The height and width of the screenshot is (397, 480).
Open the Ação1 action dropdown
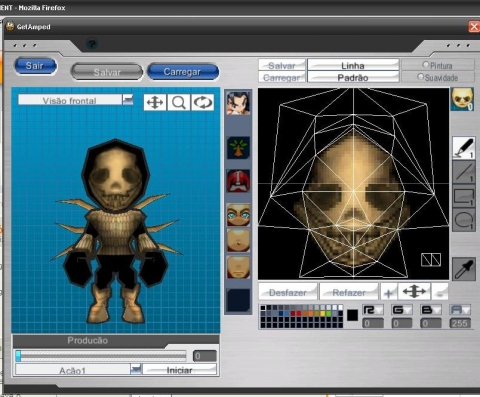tap(136, 369)
